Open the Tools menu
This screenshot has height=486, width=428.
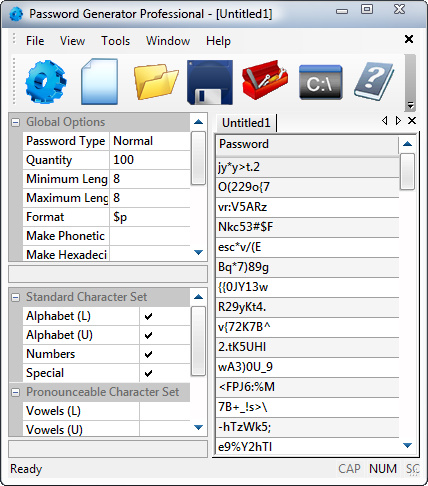click(115, 41)
